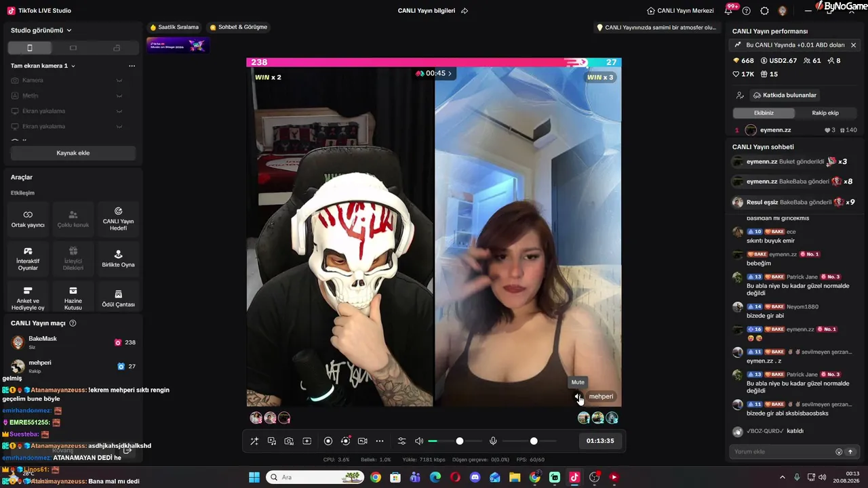Screen dimensions: 868x488
Task: Mute the speaker output icon
Action: coord(419,441)
